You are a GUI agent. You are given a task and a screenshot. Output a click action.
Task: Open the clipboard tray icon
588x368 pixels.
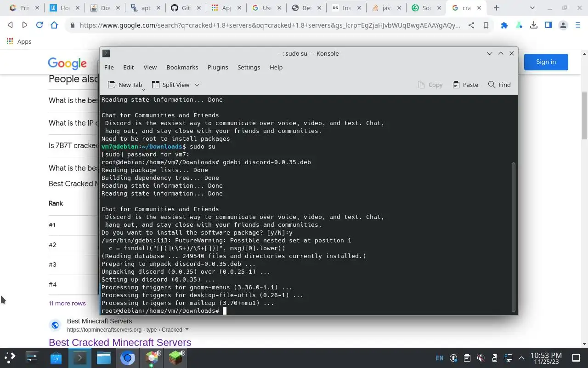point(467,358)
